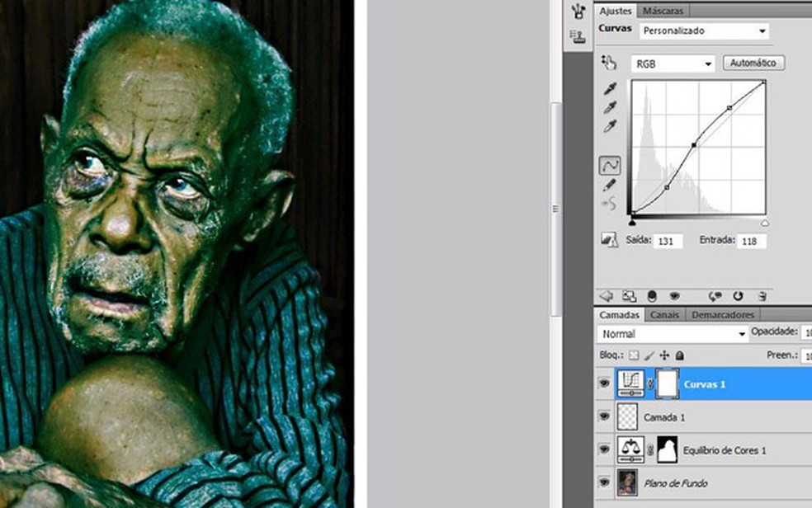Switch to the Canais tab
This screenshot has height=508, width=812.
[x=664, y=314]
